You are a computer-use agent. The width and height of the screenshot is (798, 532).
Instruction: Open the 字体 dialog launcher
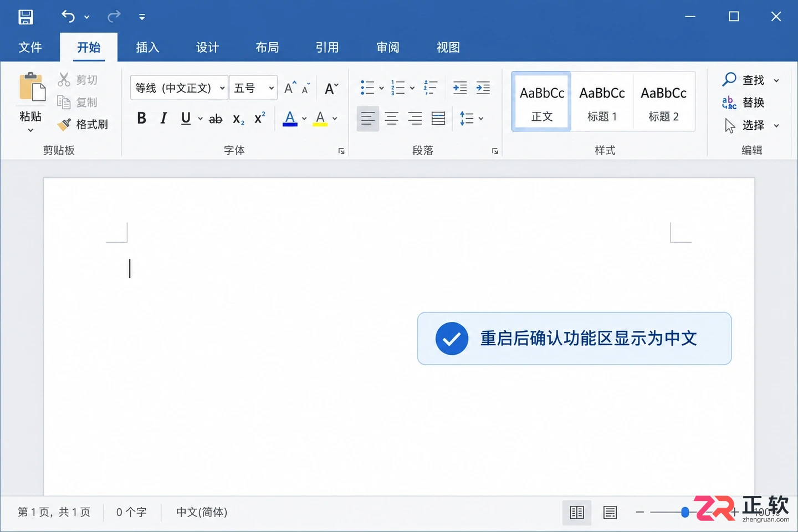coord(341,151)
